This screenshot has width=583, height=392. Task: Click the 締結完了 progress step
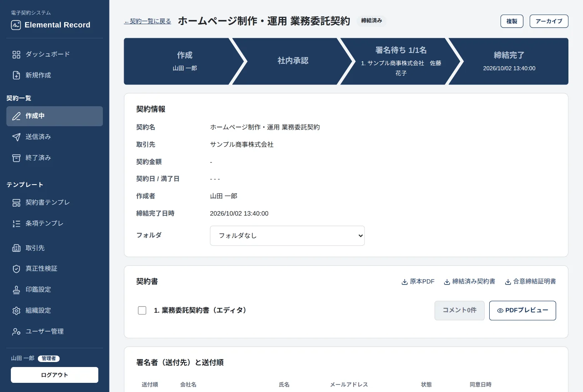coord(509,61)
